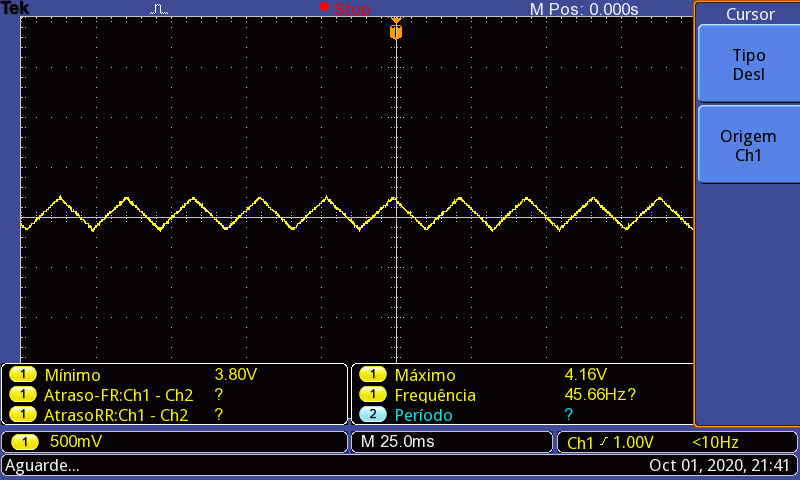Click the 45.66Hz? frequency value
Screen dimensions: 800x480
(x=600, y=395)
